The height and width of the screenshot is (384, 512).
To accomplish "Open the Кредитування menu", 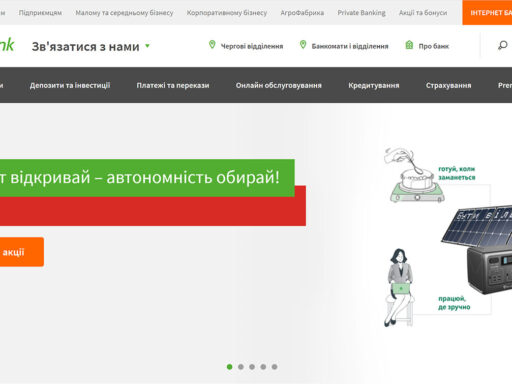I will (374, 85).
